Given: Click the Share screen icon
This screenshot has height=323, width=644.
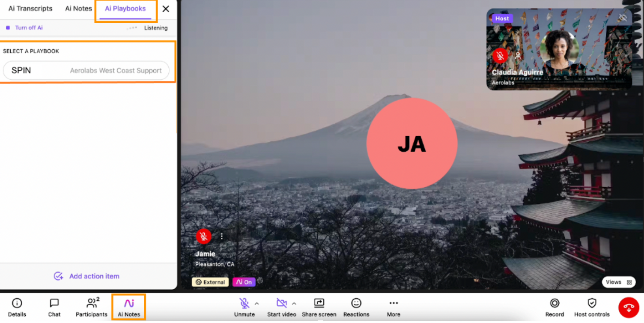Looking at the screenshot, I should 319,304.
